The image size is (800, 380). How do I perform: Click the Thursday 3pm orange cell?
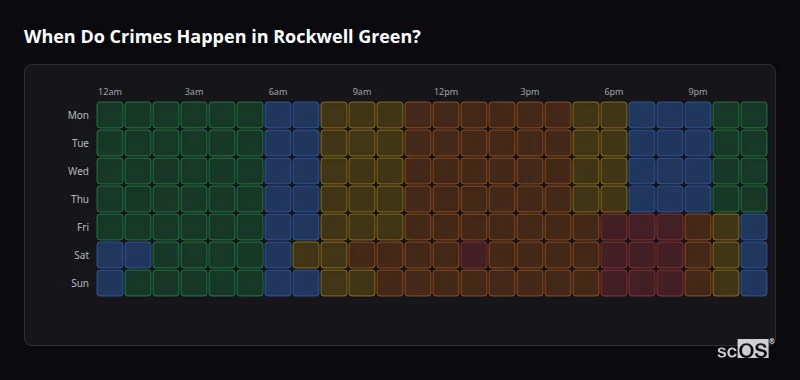click(x=530, y=199)
